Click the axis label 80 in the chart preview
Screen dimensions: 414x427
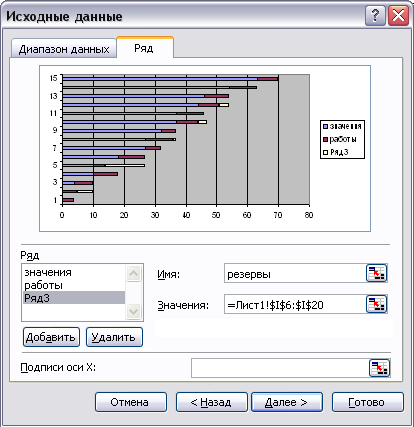point(309,215)
